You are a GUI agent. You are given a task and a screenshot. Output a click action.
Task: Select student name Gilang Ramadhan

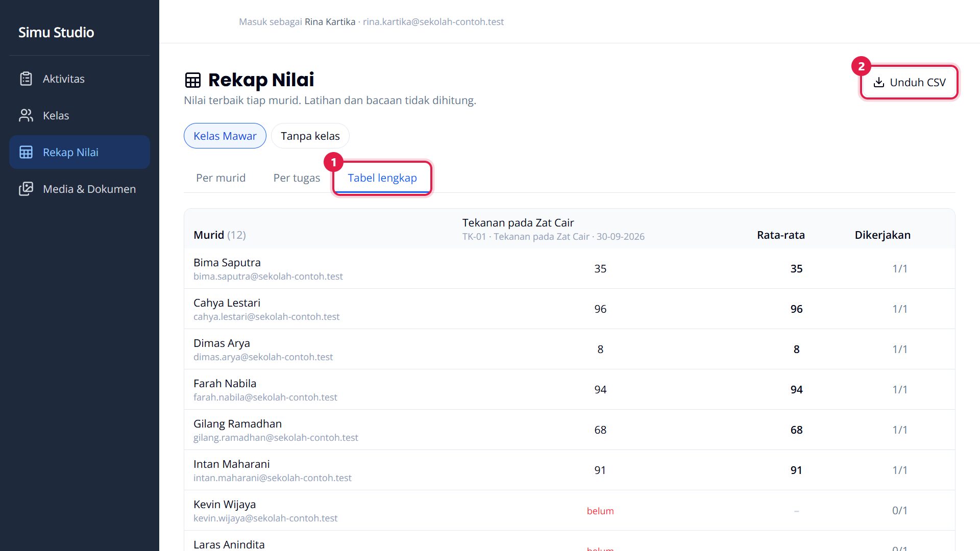(237, 423)
